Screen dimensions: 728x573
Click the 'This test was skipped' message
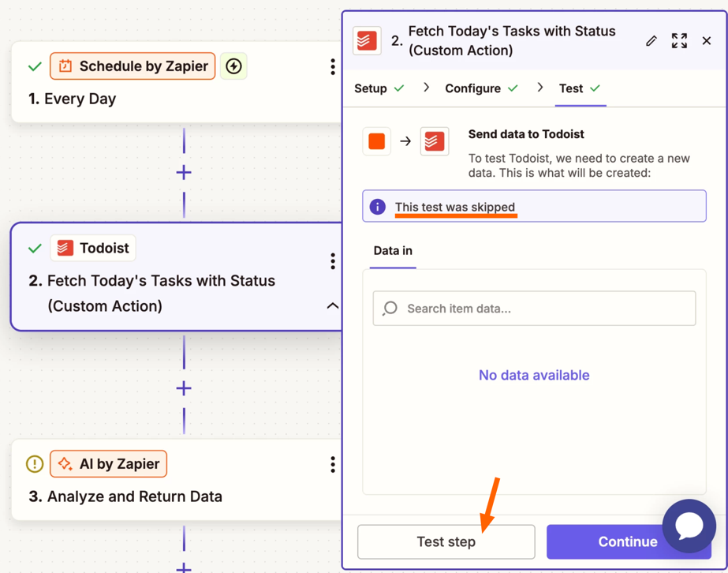(455, 207)
